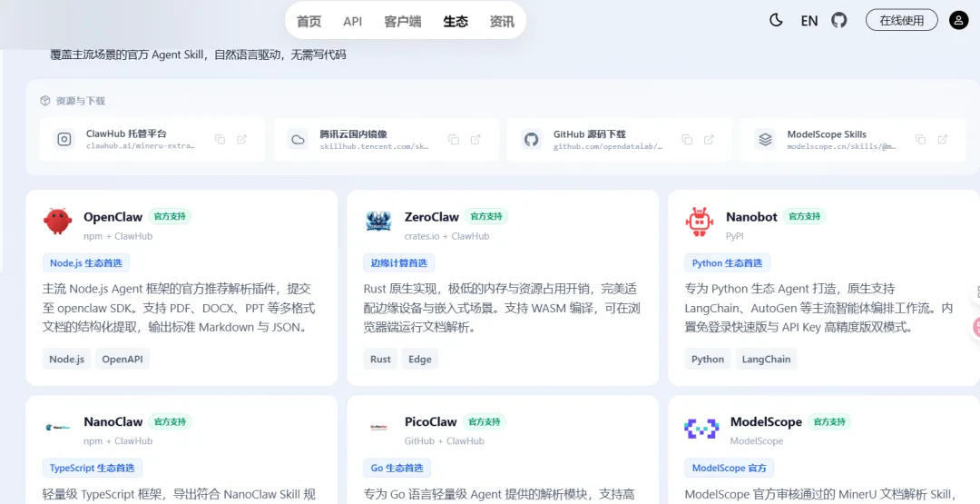The width and height of the screenshot is (980, 504).
Task: Click the cloud icon for 腾讯云国内镜像
Action: coord(299,140)
